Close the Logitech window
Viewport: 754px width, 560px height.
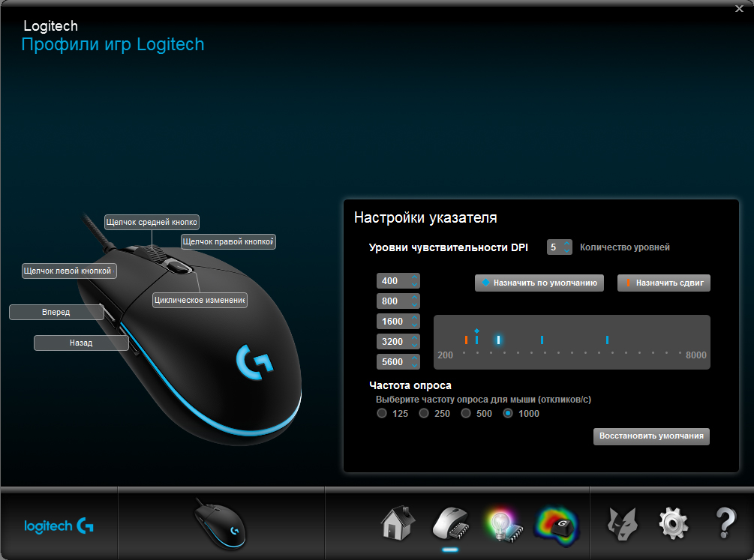(x=739, y=9)
